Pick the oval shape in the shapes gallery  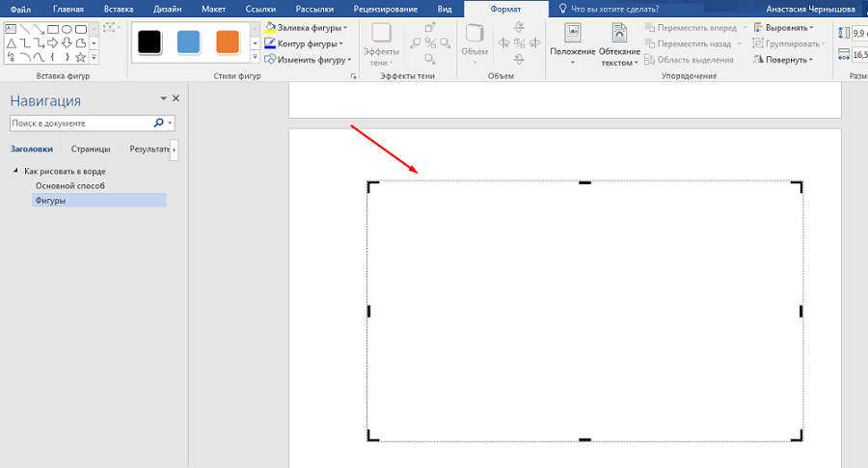click(66, 29)
